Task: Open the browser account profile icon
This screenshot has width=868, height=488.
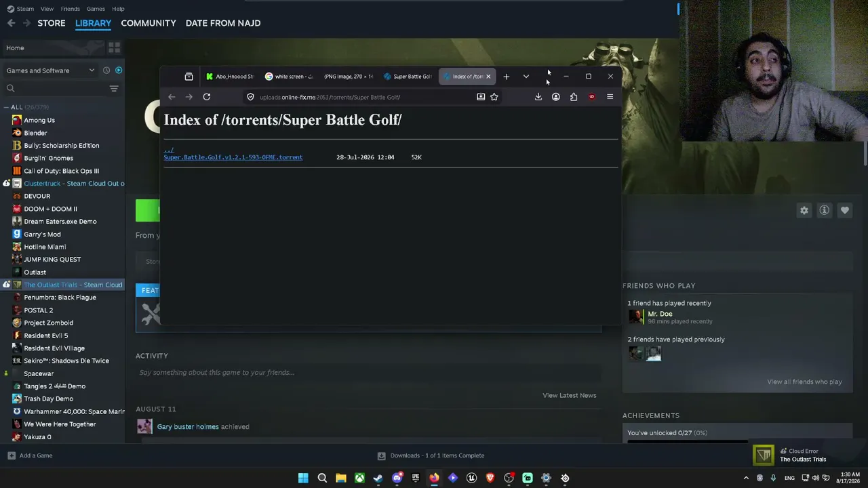Action: (556, 97)
